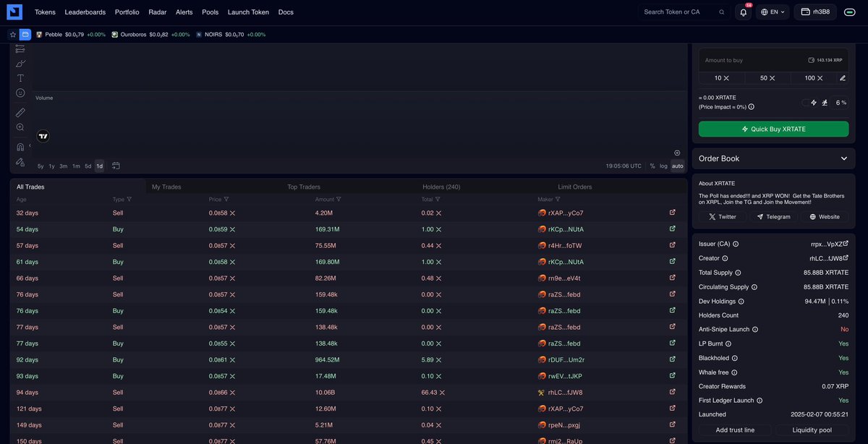Switch to Limit Orders tab
This screenshot has height=444, width=868.
(x=575, y=187)
